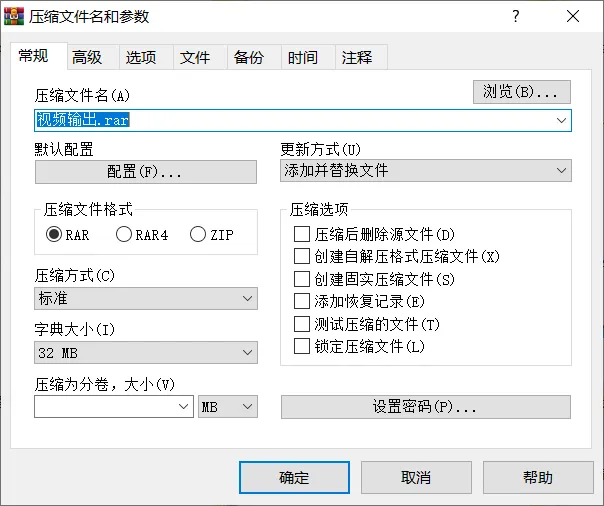The image size is (604, 506).
Task: Enable 压缩后删除源文件 checkbox
Action: click(x=302, y=235)
